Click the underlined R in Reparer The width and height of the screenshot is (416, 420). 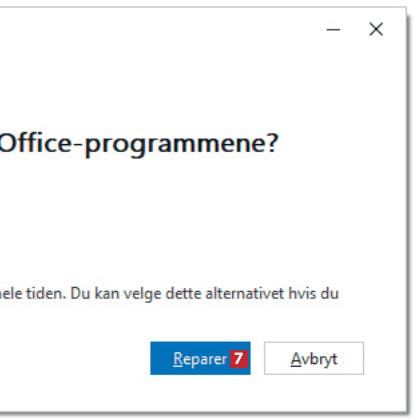[178, 359]
